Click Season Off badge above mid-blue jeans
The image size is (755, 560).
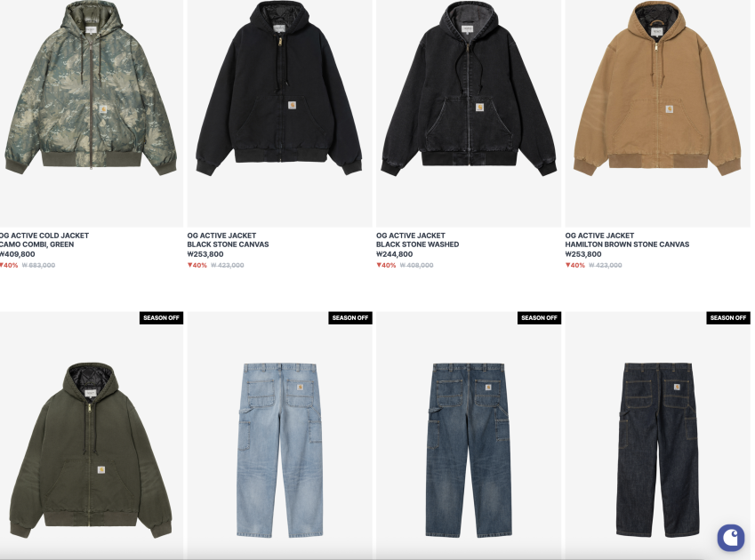[x=539, y=318]
